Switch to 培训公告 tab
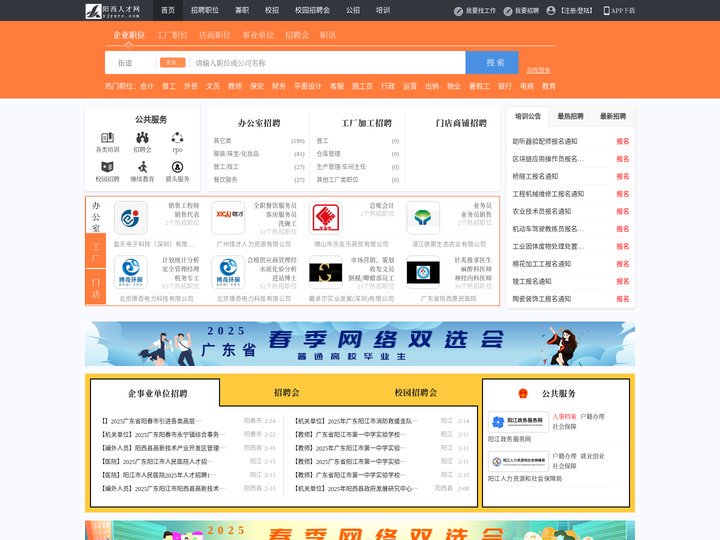The image size is (720, 540). (x=528, y=116)
